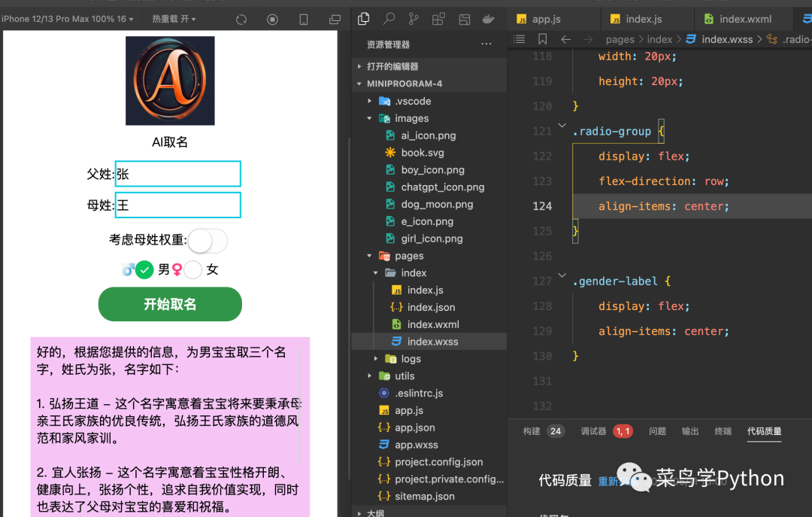Screen dimensions: 812x517
Task: Click the back arrow in the editor breadcrumb bar
Action: (x=565, y=39)
